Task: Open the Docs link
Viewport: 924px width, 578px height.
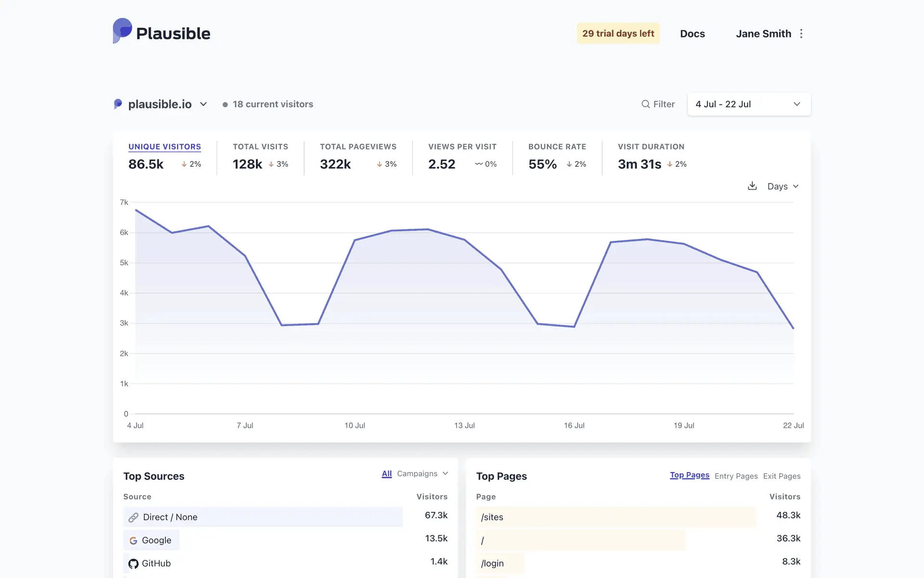Action: point(692,34)
